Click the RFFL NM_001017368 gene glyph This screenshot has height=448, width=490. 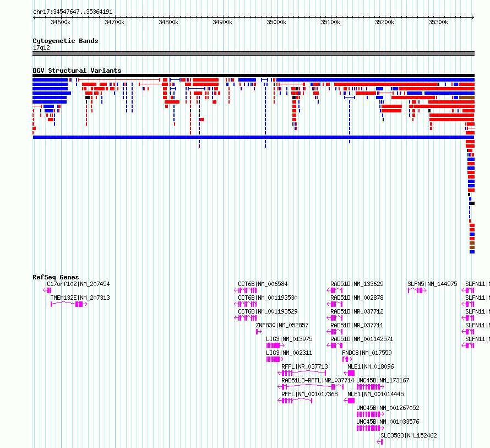coord(295,401)
